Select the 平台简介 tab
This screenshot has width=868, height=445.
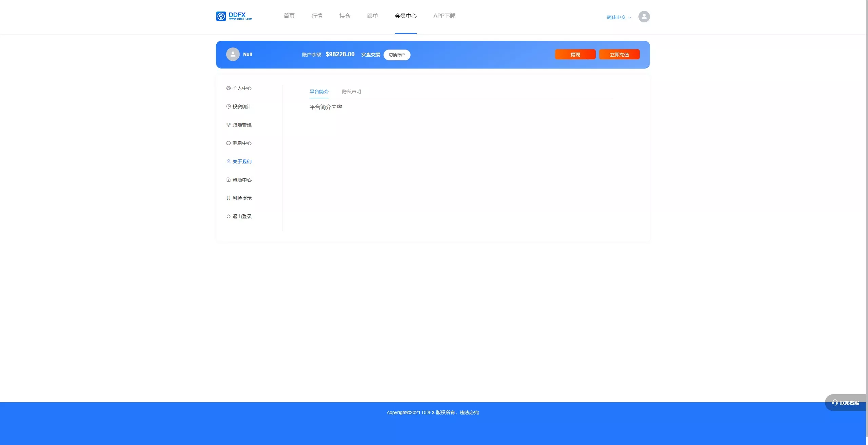point(319,92)
